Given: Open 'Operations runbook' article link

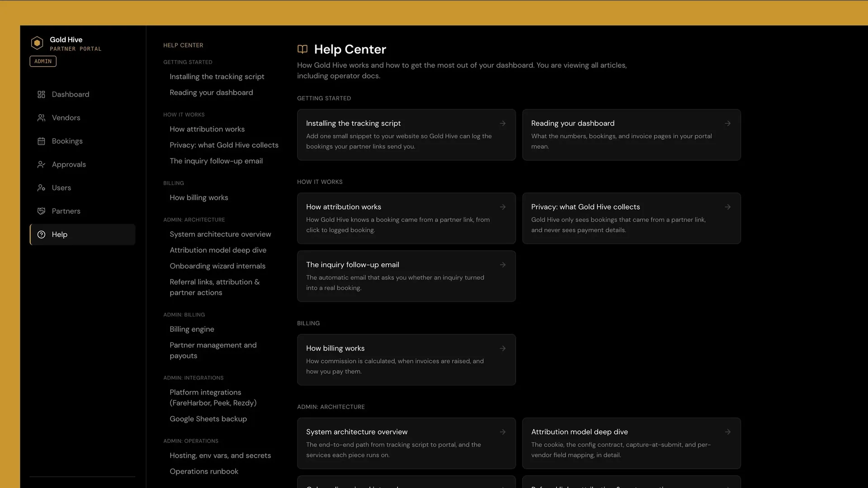Looking at the screenshot, I should tap(204, 471).
